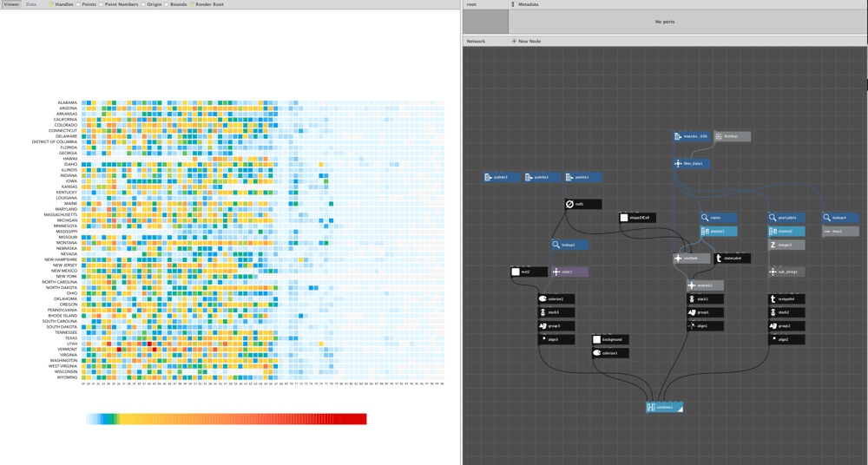Image resolution: width=868 pixels, height=465 pixels.
Task: Select the max1 node
Action: pyautogui.click(x=841, y=232)
